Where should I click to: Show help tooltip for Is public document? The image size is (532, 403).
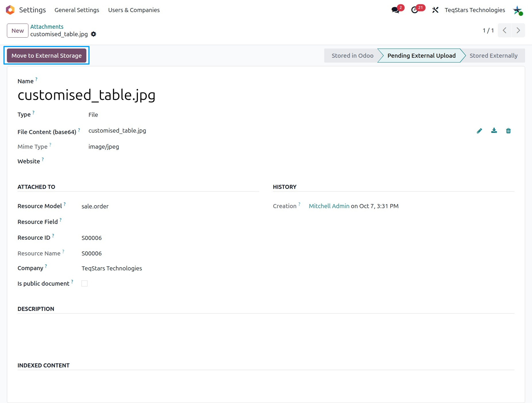(72, 281)
